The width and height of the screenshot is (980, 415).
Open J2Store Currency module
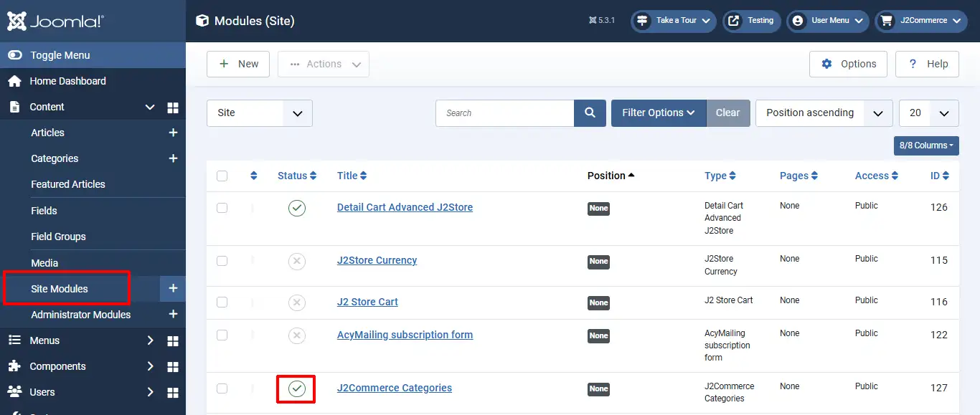377,260
